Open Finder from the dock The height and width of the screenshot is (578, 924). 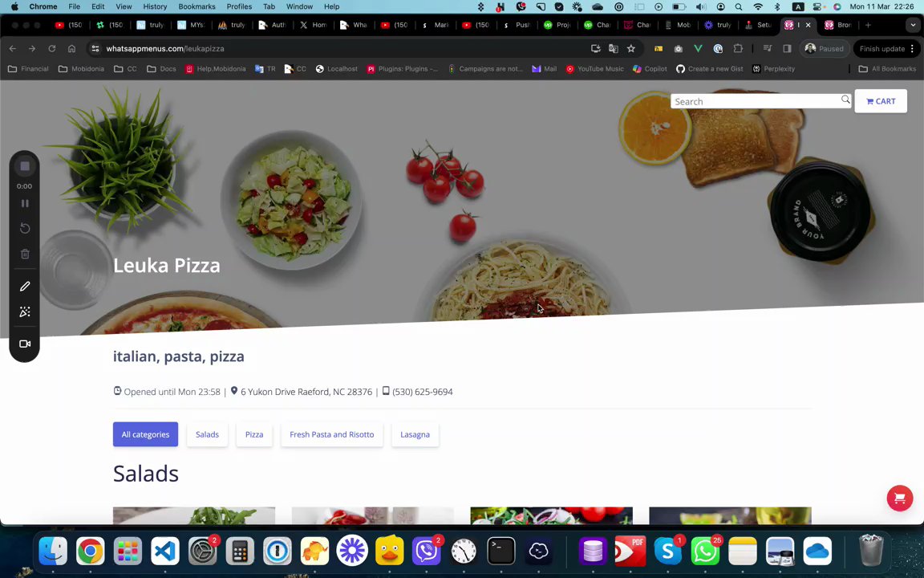tap(53, 552)
